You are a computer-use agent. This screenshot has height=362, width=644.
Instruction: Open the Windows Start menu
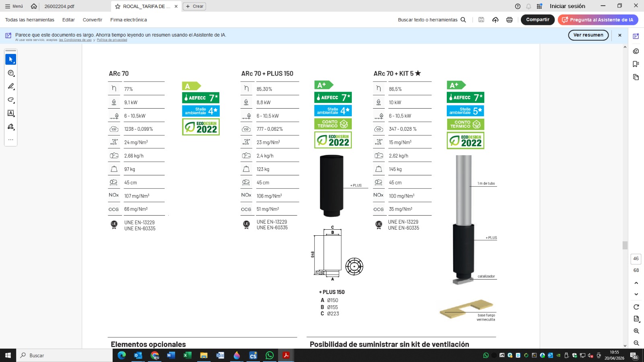pyautogui.click(x=8, y=355)
